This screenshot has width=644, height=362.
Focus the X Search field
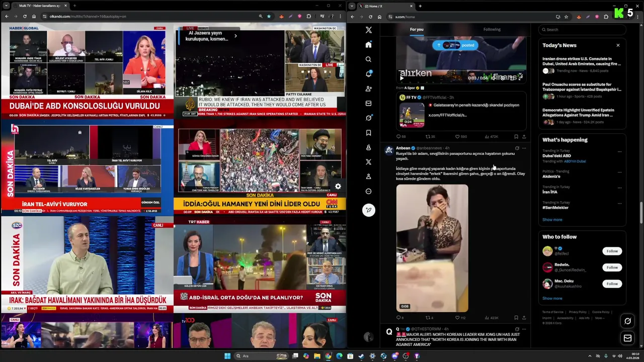[x=582, y=30]
